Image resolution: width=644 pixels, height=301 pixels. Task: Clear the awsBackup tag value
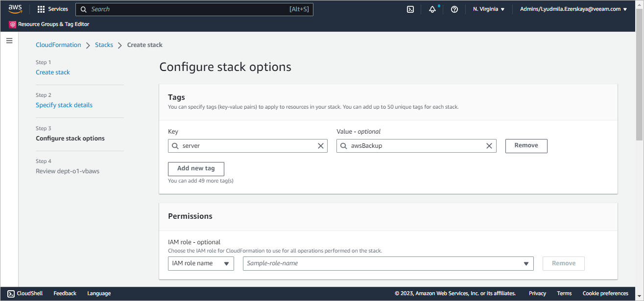(489, 146)
